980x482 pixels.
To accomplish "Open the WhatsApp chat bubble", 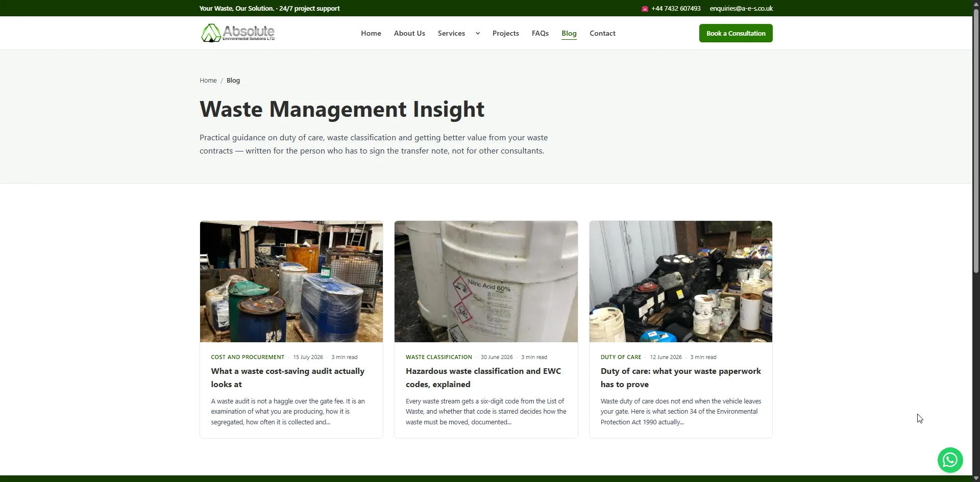I will pyautogui.click(x=950, y=460).
